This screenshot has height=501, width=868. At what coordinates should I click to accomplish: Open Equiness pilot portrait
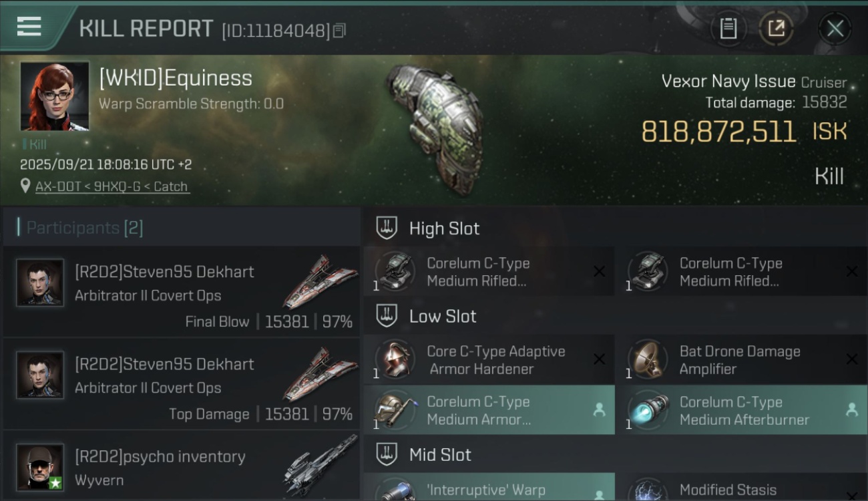[x=55, y=96]
